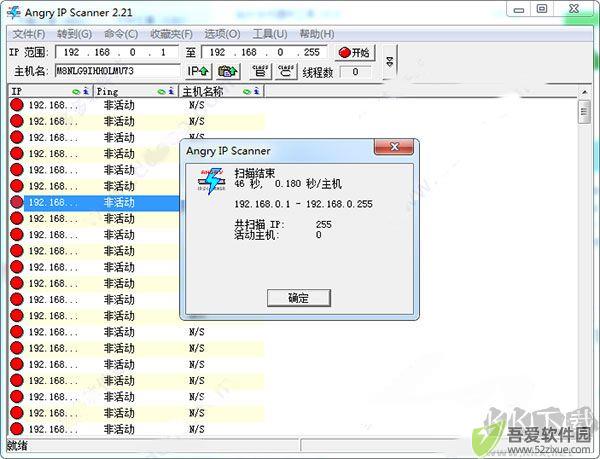Click the Ping column header label

click(x=107, y=91)
